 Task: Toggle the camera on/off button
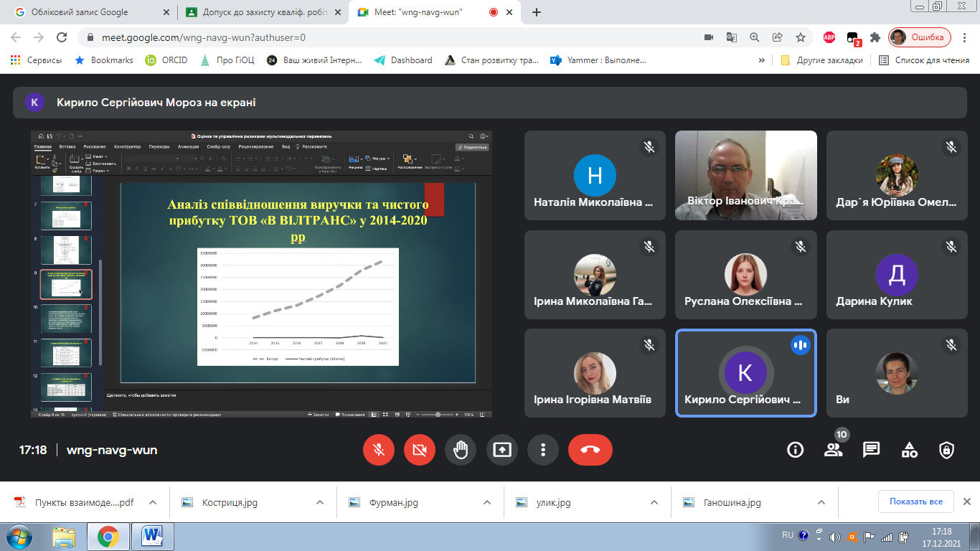pos(420,450)
